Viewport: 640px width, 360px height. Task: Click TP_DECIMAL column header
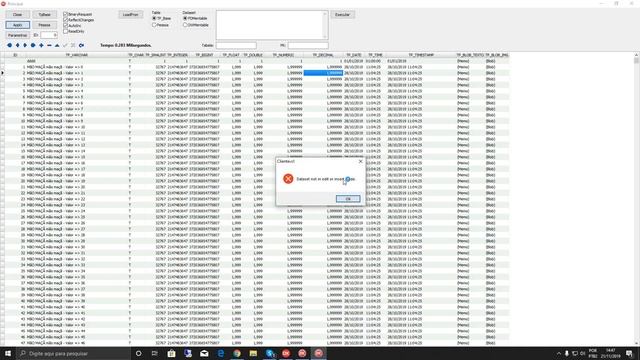[x=323, y=55]
